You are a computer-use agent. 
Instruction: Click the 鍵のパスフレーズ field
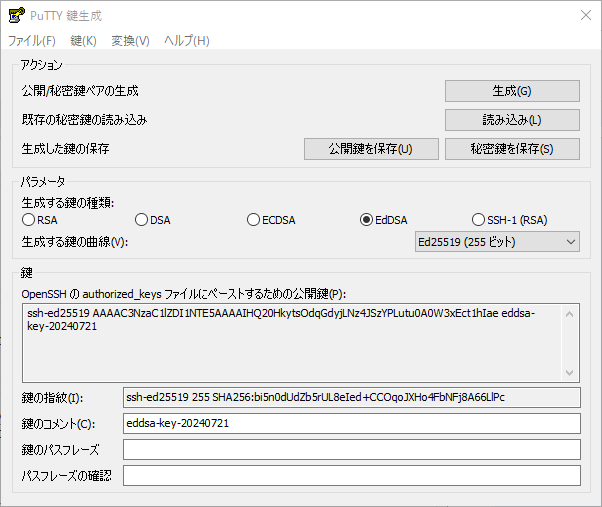coord(352,449)
